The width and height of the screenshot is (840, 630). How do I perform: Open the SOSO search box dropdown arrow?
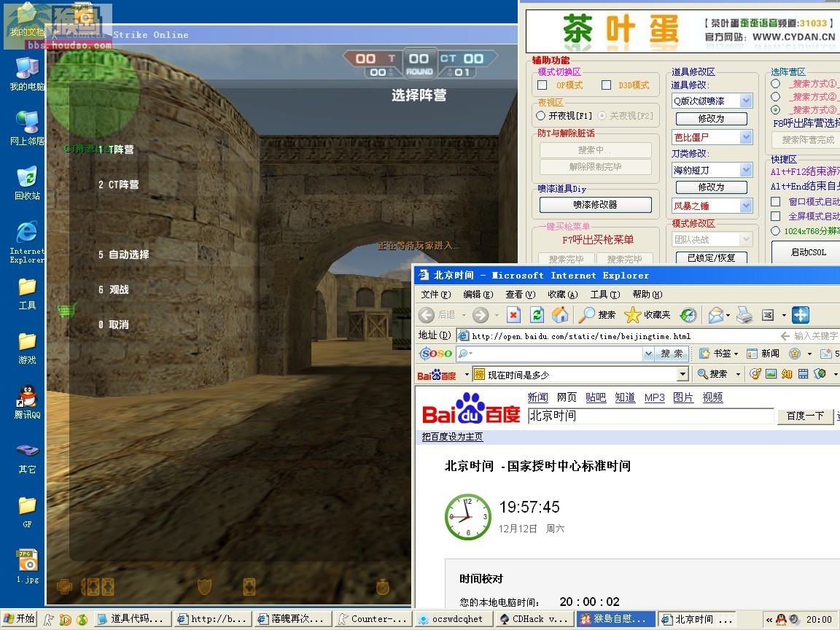[648, 354]
